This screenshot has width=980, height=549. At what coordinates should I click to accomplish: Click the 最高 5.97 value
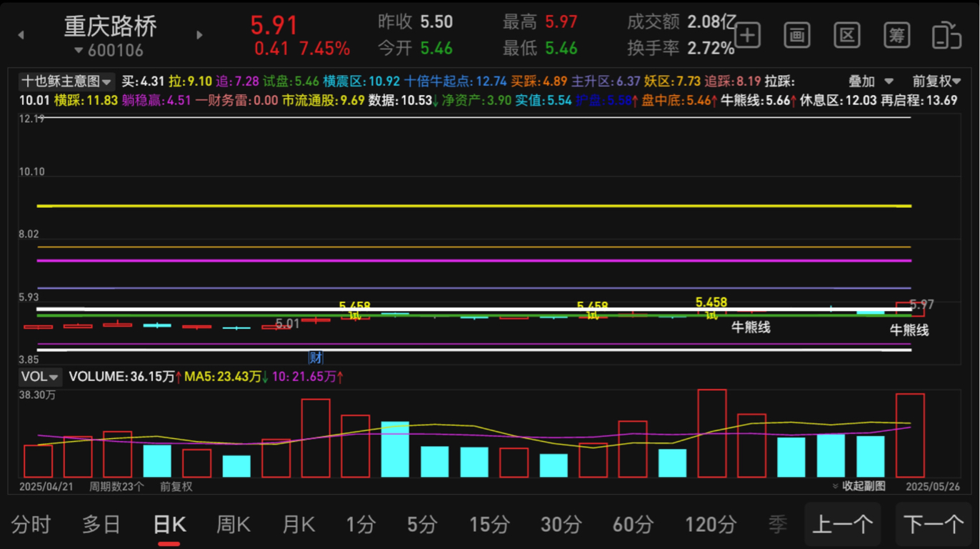[561, 22]
